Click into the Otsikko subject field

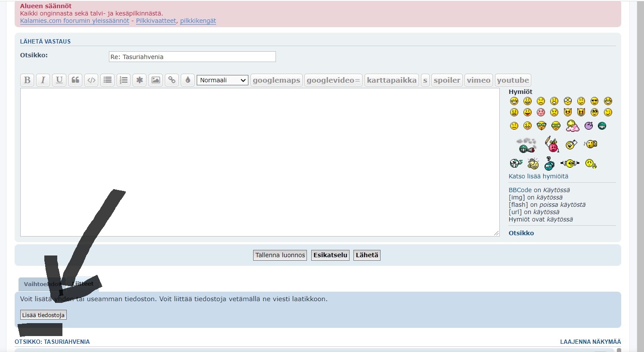pyautogui.click(x=192, y=57)
